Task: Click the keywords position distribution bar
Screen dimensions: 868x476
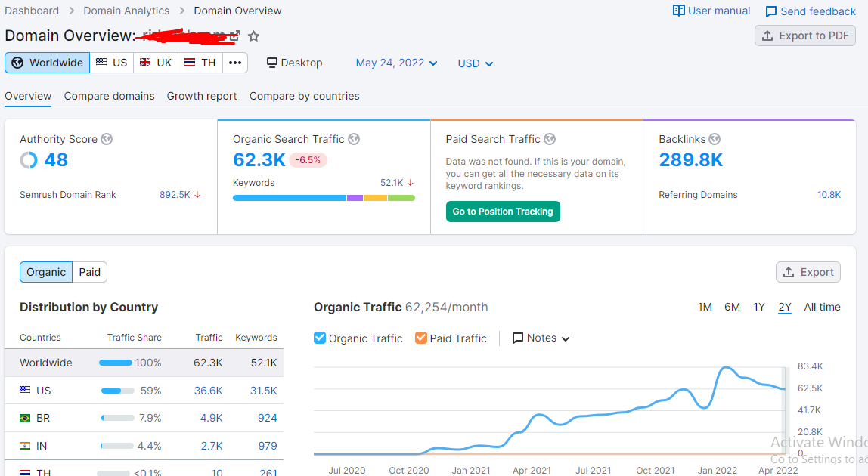Action: [x=324, y=198]
